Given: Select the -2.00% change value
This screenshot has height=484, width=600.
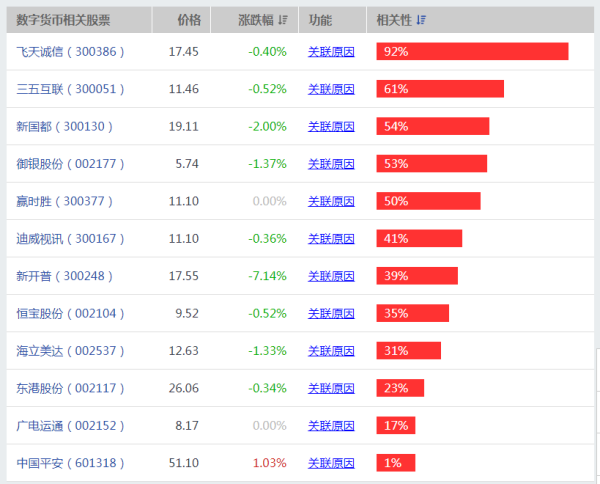Looking at the screenshot, I should click(x=267, y=126).
